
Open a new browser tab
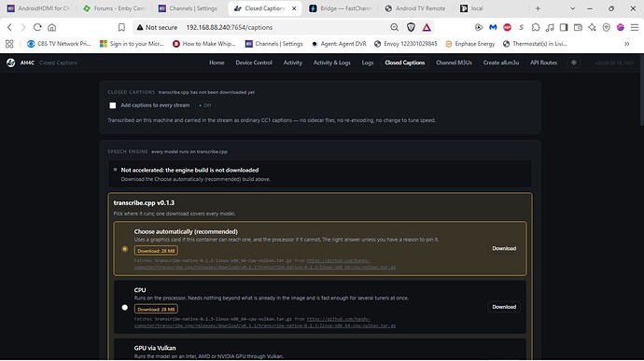538,8
